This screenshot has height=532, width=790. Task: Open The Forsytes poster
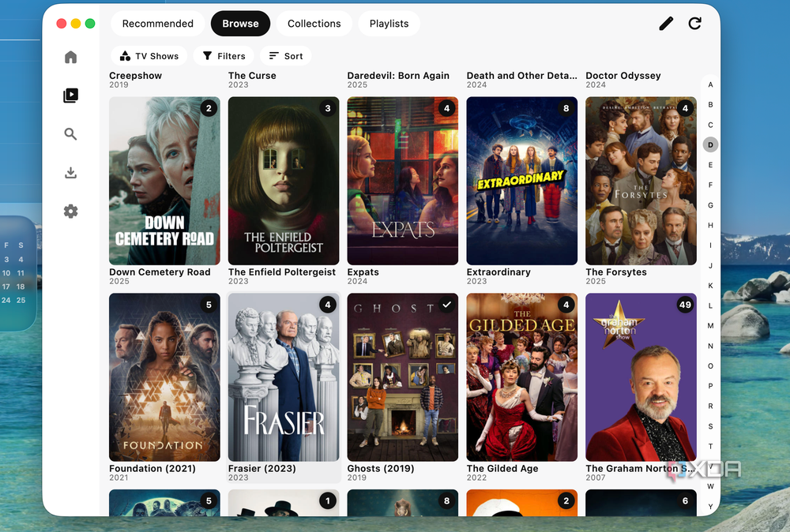pyautogui.click(x=641, y=181)
